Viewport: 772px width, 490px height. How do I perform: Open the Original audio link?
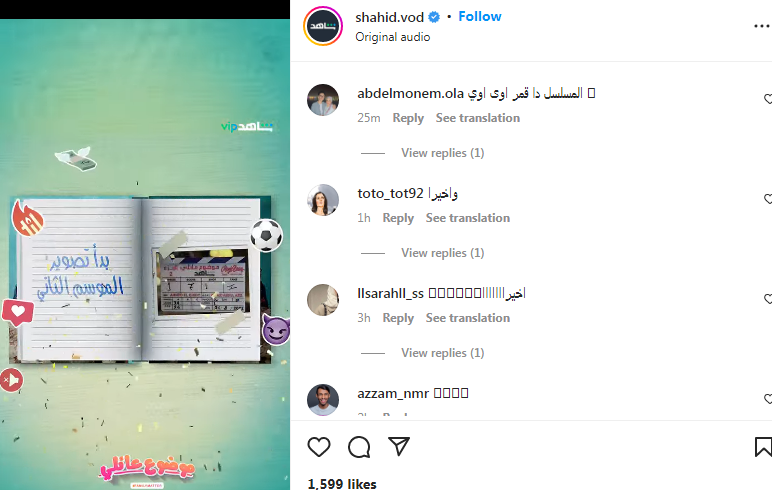pyautogui.click(x=393, y=37)
